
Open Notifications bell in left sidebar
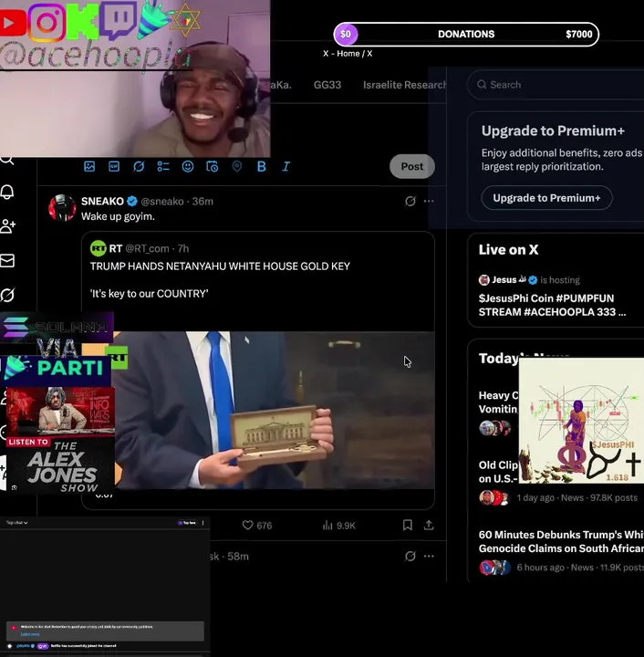7,192
